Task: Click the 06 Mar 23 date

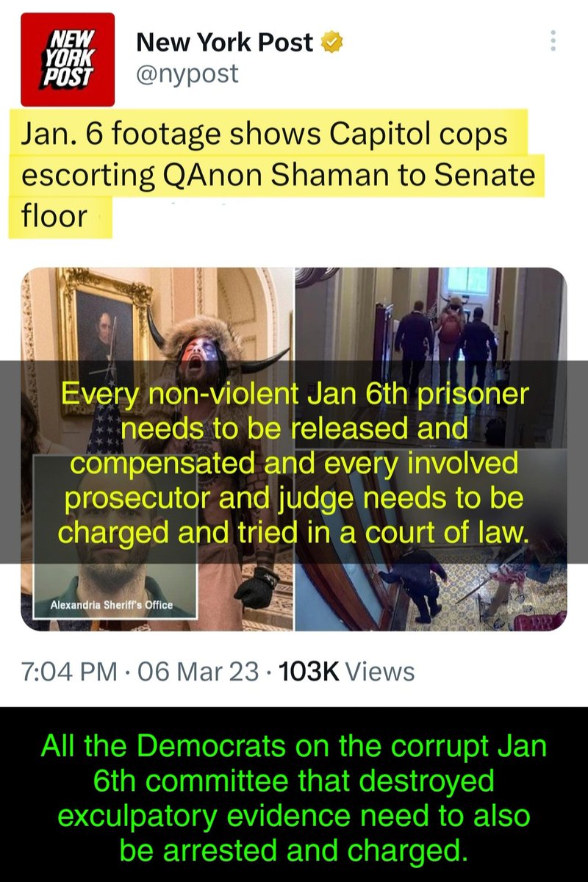Action: tap(193, 671)
